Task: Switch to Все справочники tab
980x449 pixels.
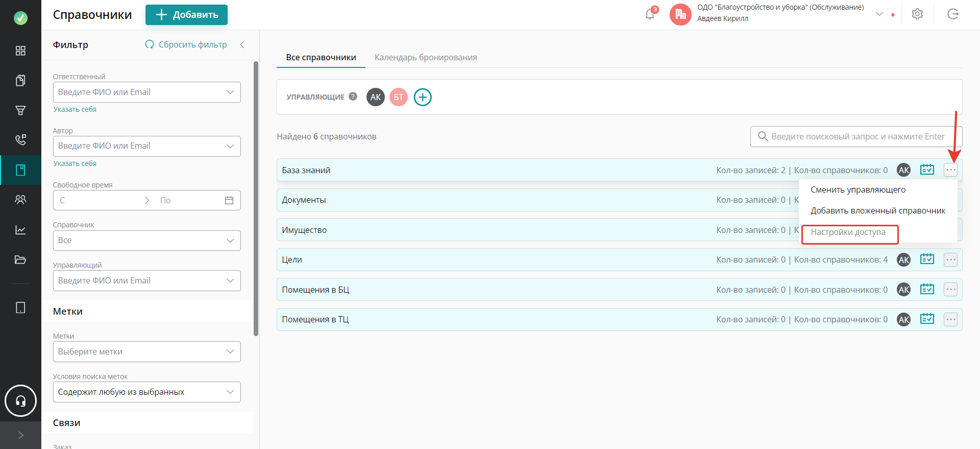Action: [321, 57]
